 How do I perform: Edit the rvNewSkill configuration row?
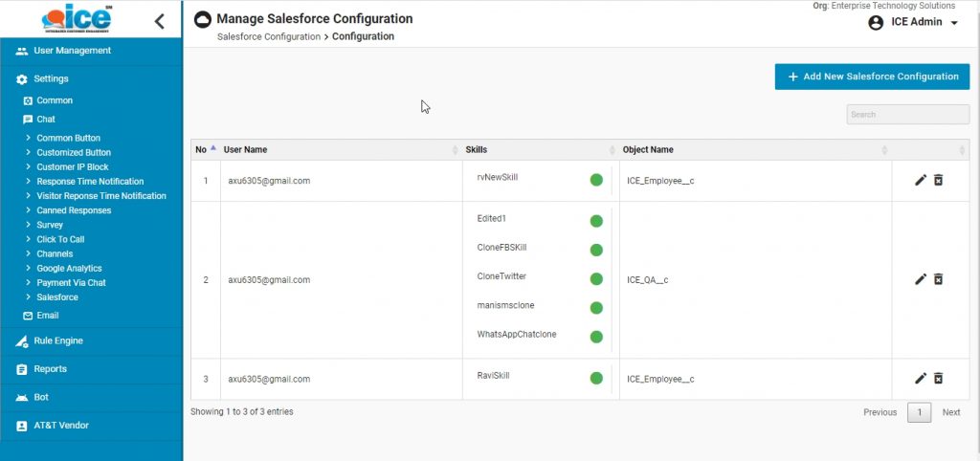921,180
